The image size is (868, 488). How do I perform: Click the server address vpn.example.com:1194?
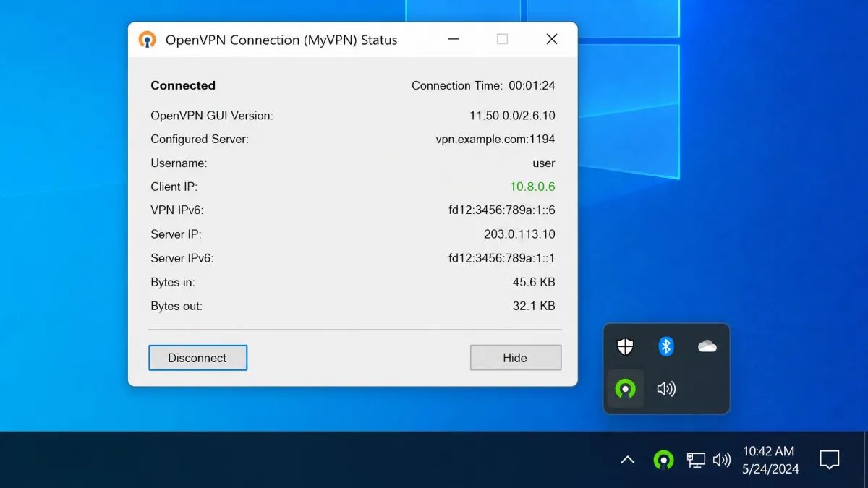pos(495,139)
